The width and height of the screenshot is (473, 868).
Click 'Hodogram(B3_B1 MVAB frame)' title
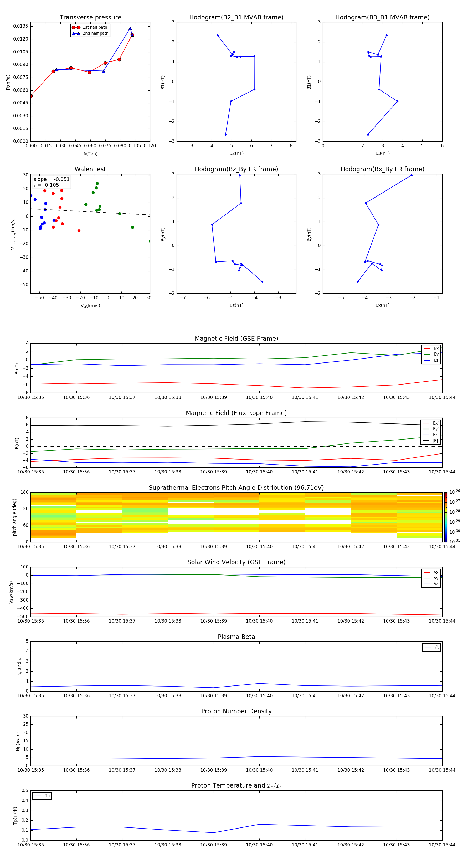382,18
